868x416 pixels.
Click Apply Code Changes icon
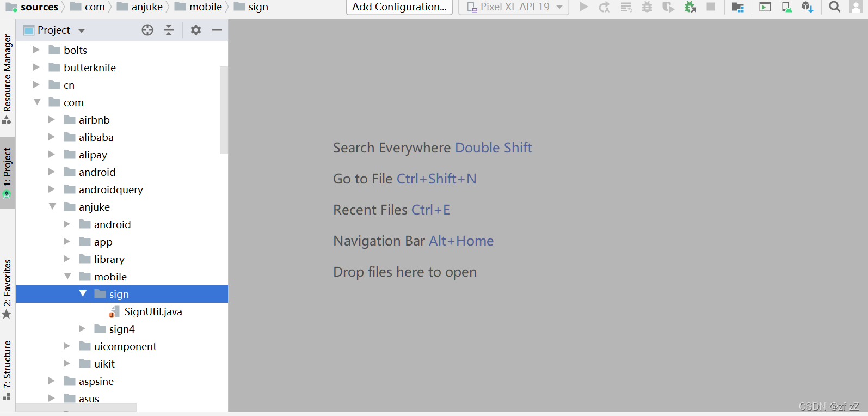(626, 7)
